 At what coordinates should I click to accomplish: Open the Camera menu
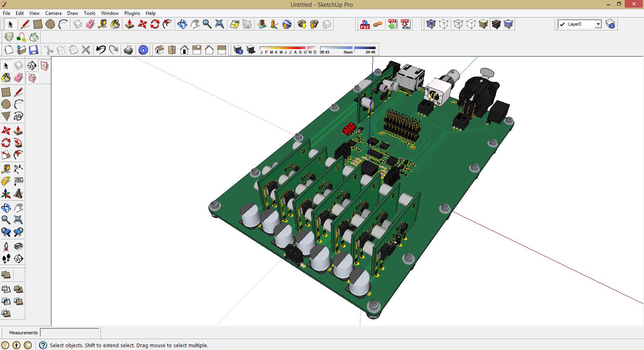pos(53,13)
